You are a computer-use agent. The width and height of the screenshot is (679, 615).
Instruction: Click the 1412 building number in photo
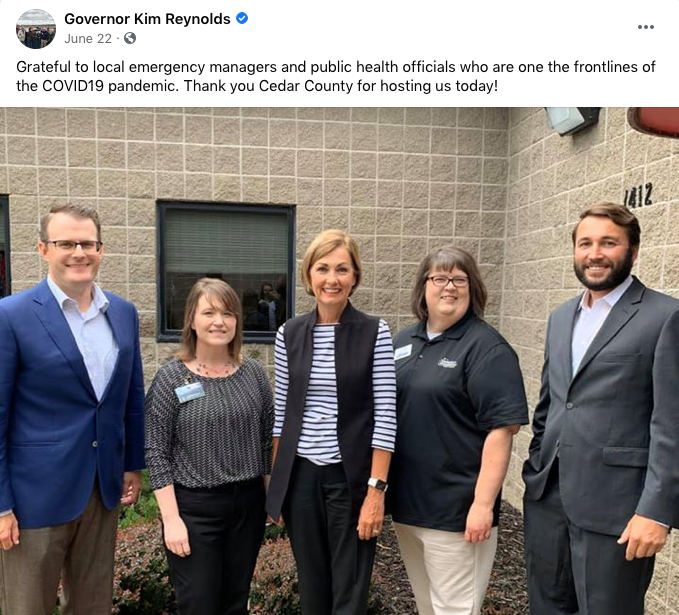tap(638, 196)
